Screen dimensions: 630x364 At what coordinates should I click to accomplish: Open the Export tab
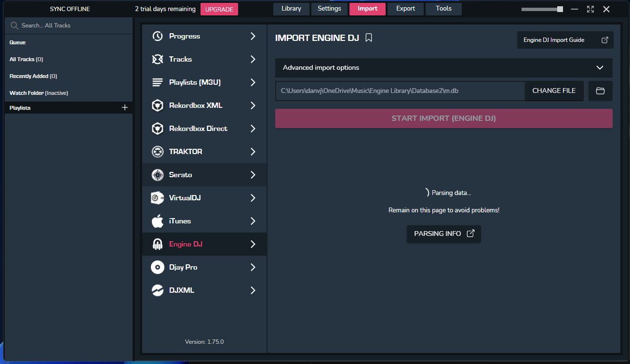coord(405,9)
